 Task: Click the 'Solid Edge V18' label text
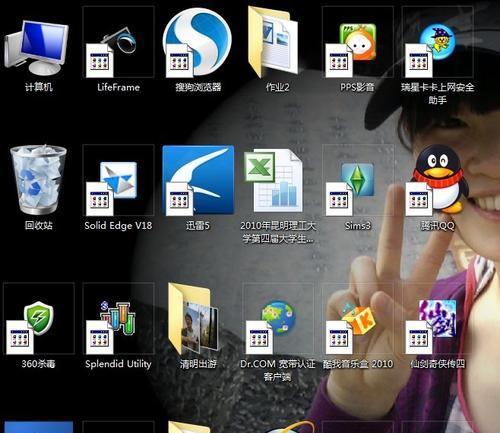point(118,226)
